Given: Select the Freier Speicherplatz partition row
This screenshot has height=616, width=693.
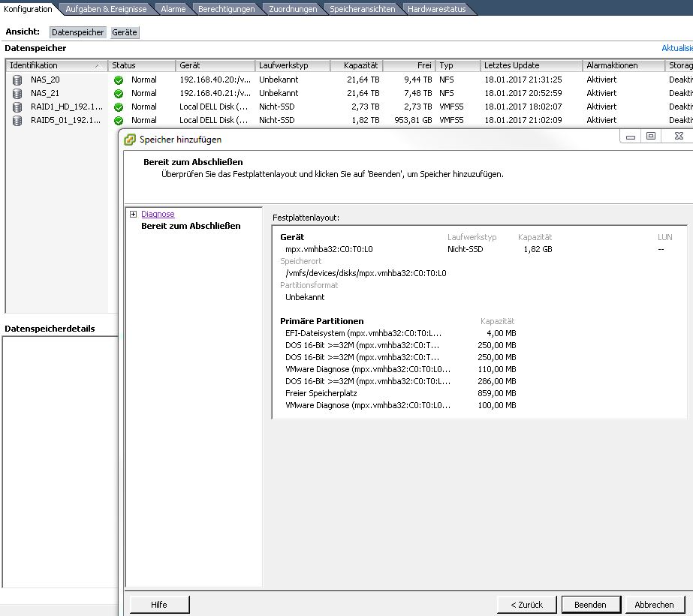Looking at the screenshot, I should pos(321,393).
